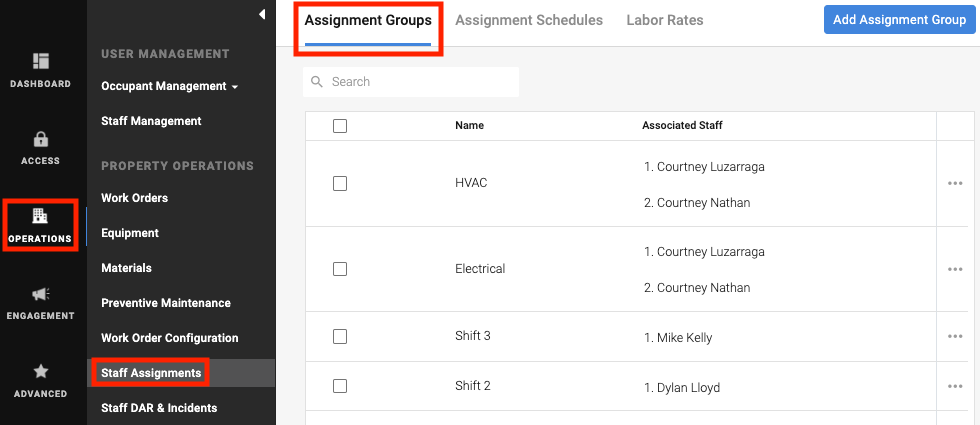This screenshot has width=980, height=425.
Task: Check the HVAC group checkbox
Action: click(340, 183)
